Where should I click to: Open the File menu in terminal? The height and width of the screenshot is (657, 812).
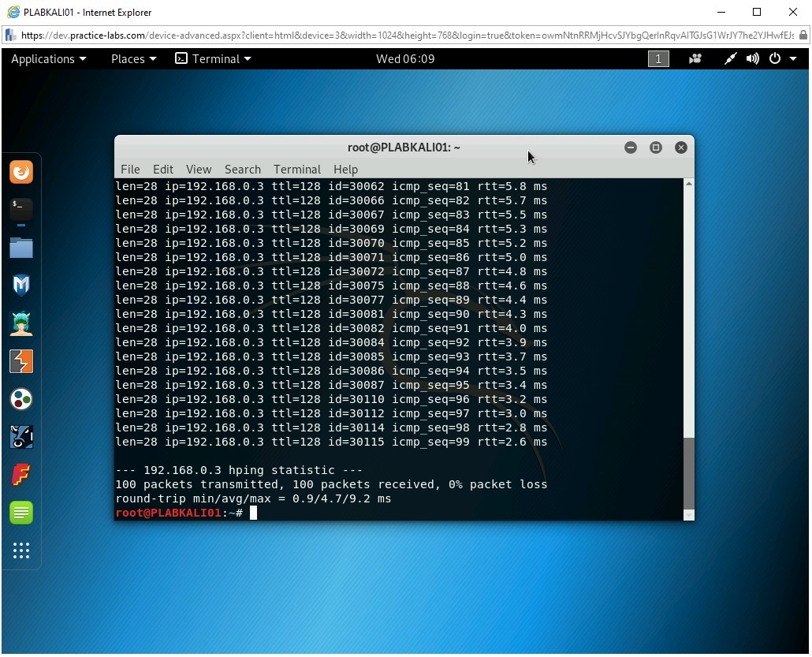coord(130,170)
